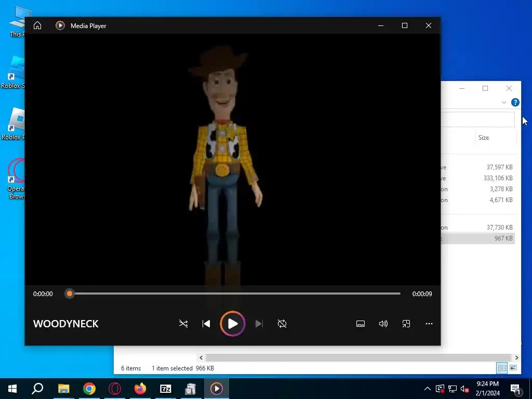The height and width of the screenshot is (399, 532).
Task: Go to previous track in Media Player
Action: (x=206, y=324)
